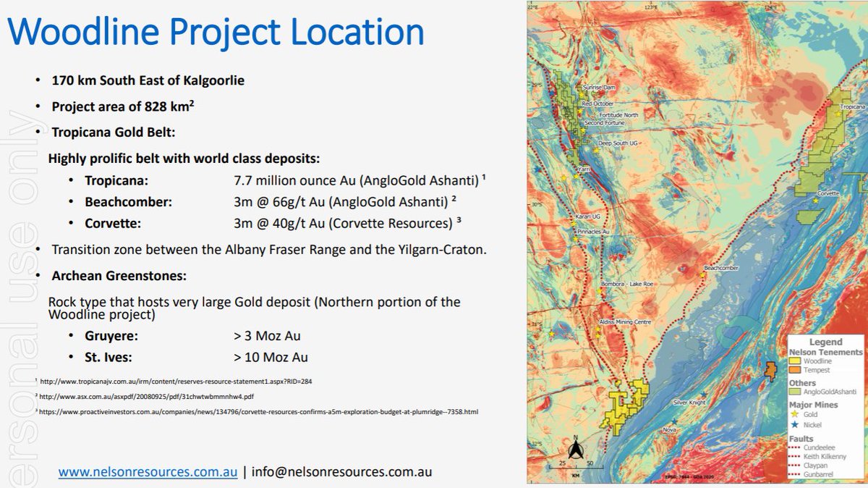
Task: Click the orange Tempest tenement shape on the map
Action: tap(770, 371)
